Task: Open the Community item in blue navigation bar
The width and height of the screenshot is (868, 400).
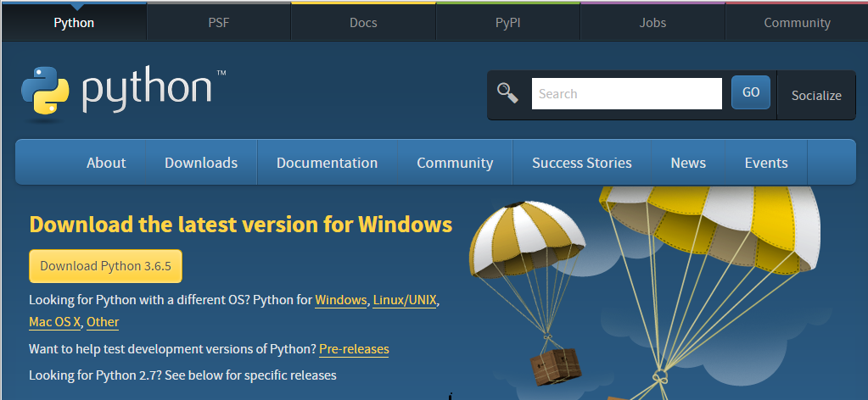Action: coord(455,163)
